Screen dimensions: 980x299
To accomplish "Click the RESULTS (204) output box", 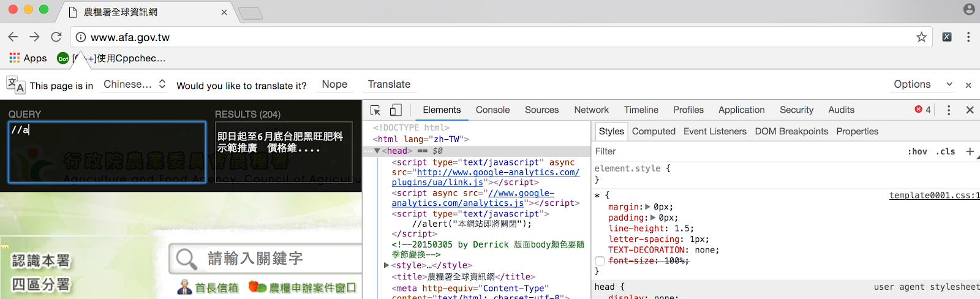I will pyautogui.click(x=284, y=152).
